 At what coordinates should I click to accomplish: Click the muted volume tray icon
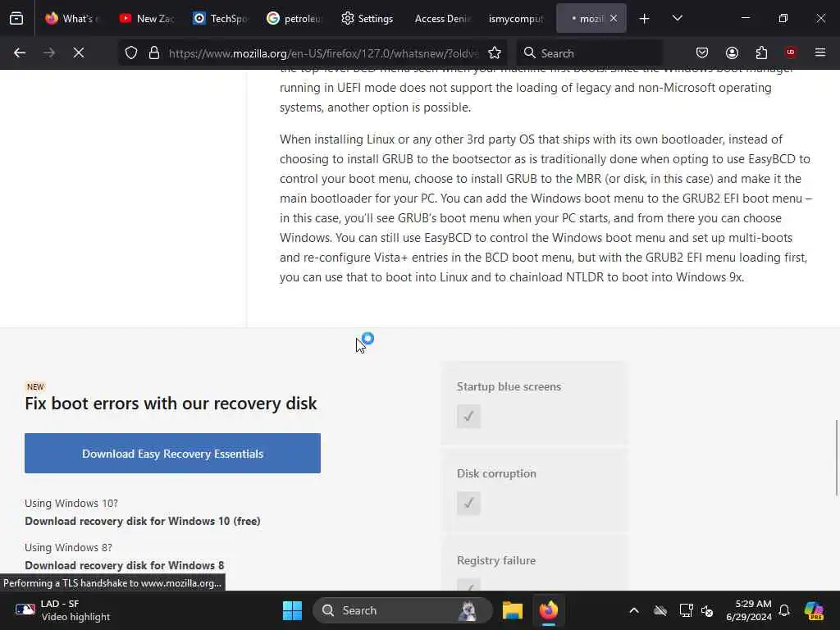707,610
